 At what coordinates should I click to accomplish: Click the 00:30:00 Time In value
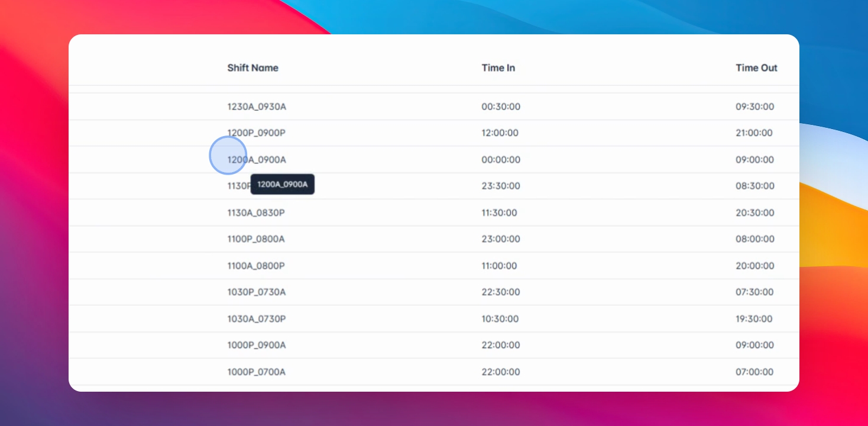[x=501, y=107]
